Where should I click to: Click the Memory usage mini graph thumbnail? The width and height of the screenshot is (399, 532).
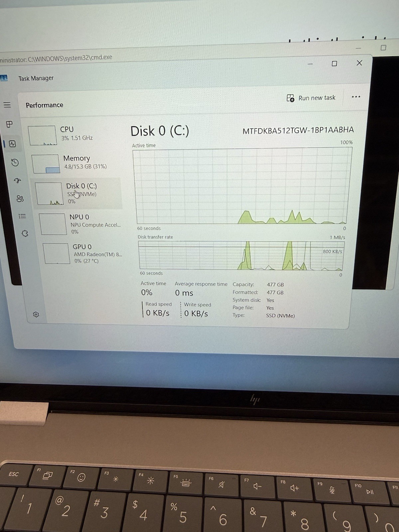click(x=46, y=164)
